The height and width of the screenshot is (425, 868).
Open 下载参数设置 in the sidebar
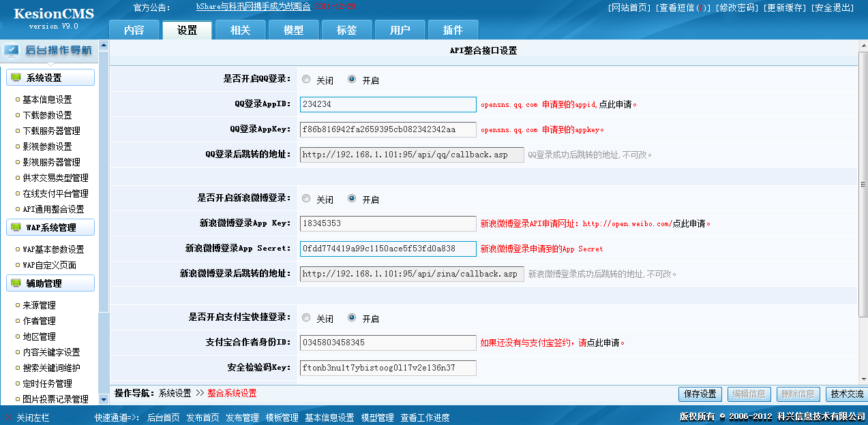(x=47, y=115)
